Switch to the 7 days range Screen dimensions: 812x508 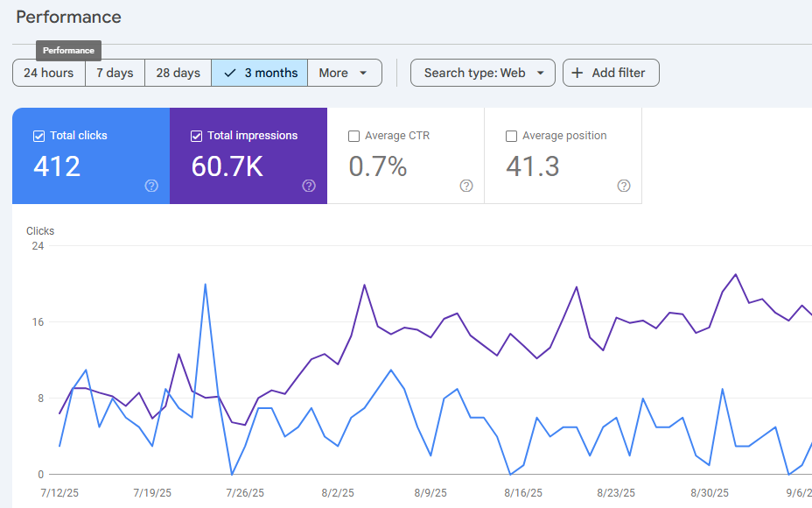[115, 73]
